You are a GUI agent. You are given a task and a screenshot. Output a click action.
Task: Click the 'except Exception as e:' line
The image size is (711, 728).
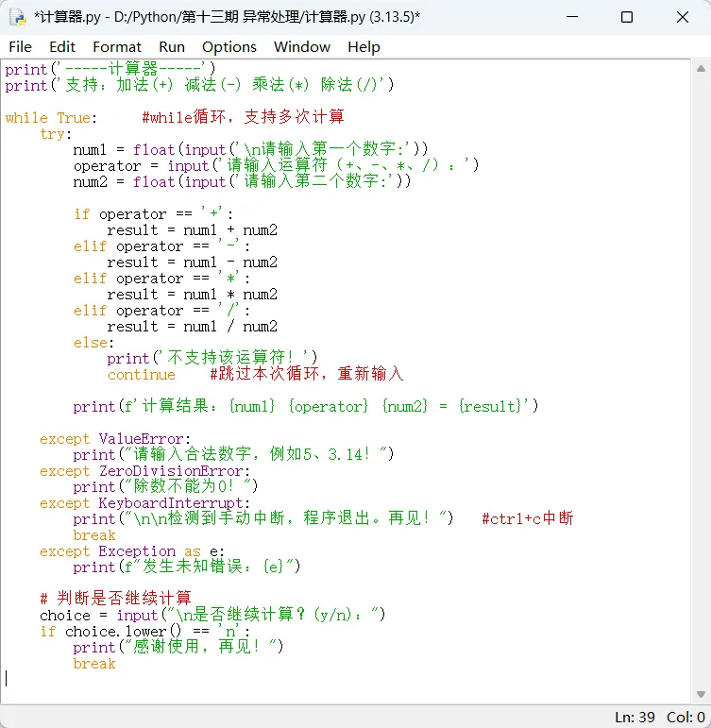pyautogui.click(x=132, y=551)
